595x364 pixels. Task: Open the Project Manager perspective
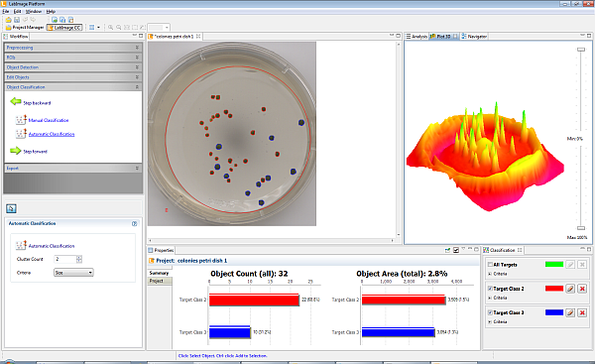(25, 28)
